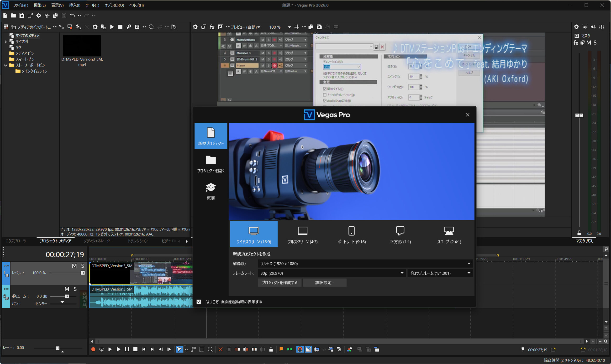The width and height of the screenshot is (611, 364).
Task: Click the audio track volume slider handle
Action: tap(67, 296)
